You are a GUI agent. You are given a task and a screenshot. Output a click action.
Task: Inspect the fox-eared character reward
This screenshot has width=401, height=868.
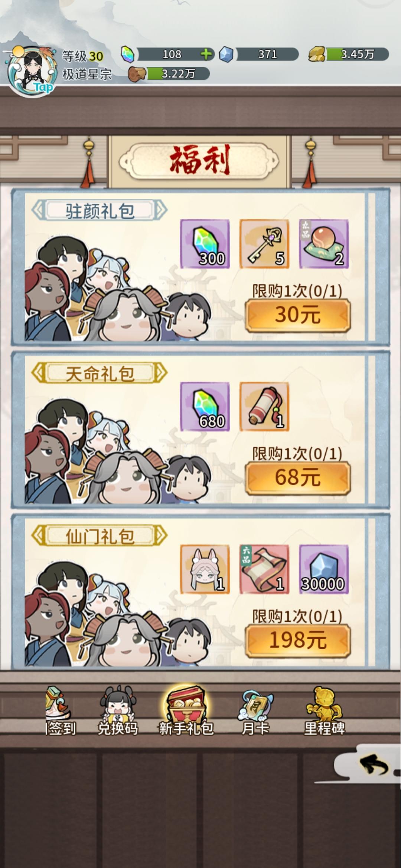[205, 569]
